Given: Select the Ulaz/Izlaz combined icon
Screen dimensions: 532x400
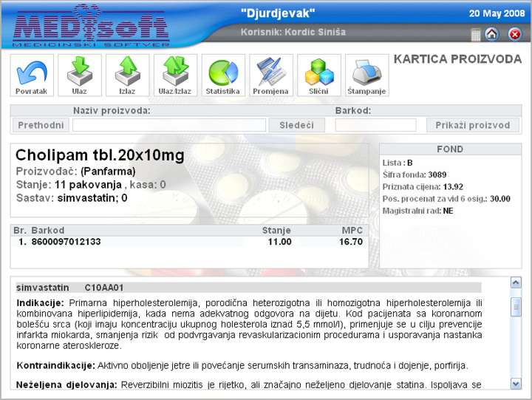Looking at the screenshot, I should [175, 75].
